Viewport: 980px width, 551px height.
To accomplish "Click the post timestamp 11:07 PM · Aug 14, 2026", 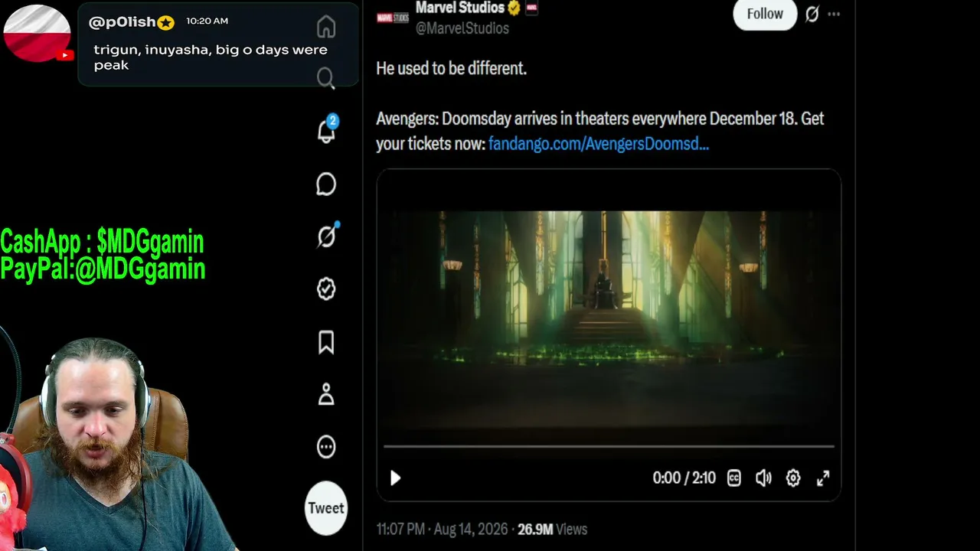I will pos(443,529).
